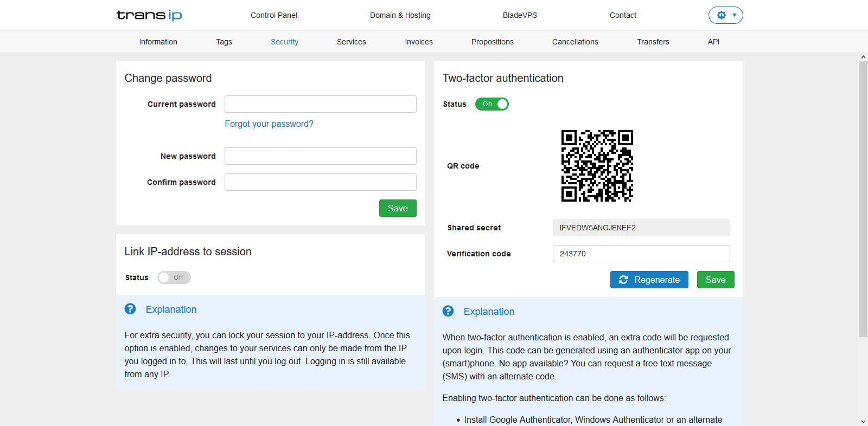Click the question mark icon beside the Link IP-address Explanation heading

tap(130, 309)
